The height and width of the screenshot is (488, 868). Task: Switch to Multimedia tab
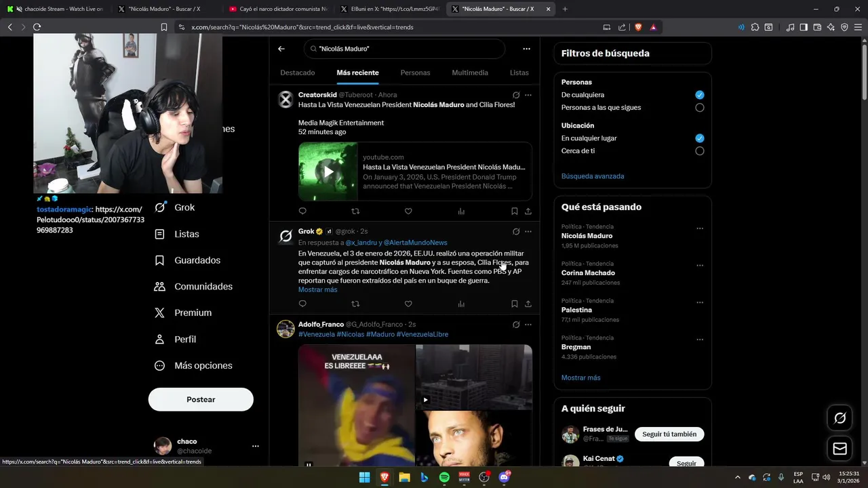[470, 73]
